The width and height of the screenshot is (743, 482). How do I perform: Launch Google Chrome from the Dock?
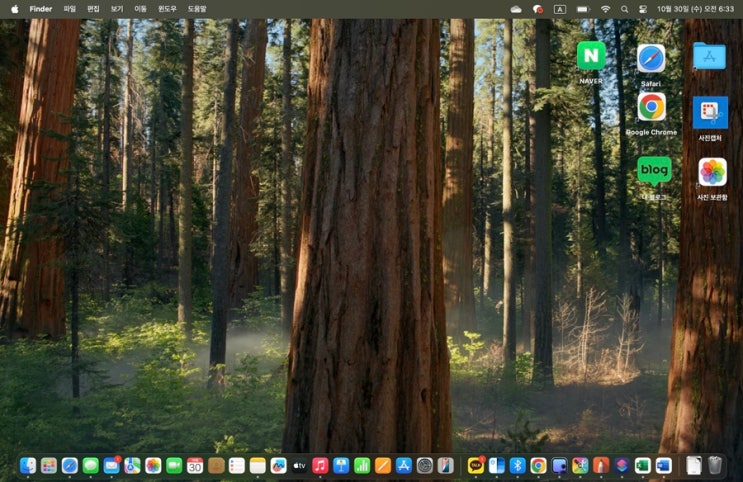click(538, 466)
